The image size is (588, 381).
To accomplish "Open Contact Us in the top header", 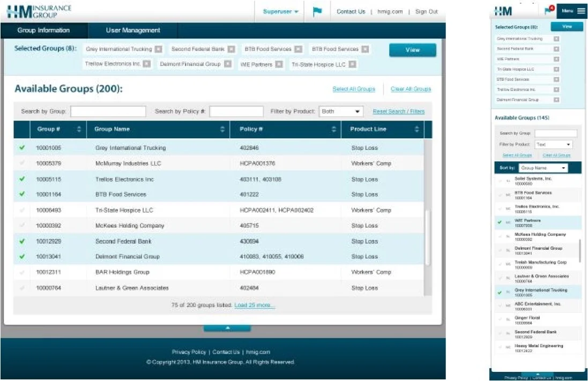I will pos(351,12).
